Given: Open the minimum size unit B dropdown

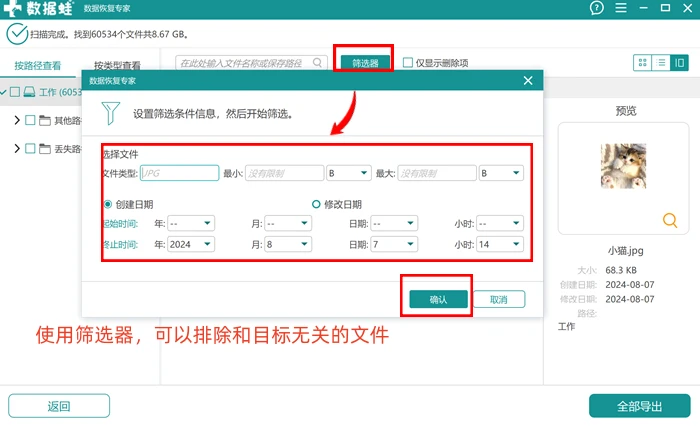Looking at the screenshot, I should (349, 173).
